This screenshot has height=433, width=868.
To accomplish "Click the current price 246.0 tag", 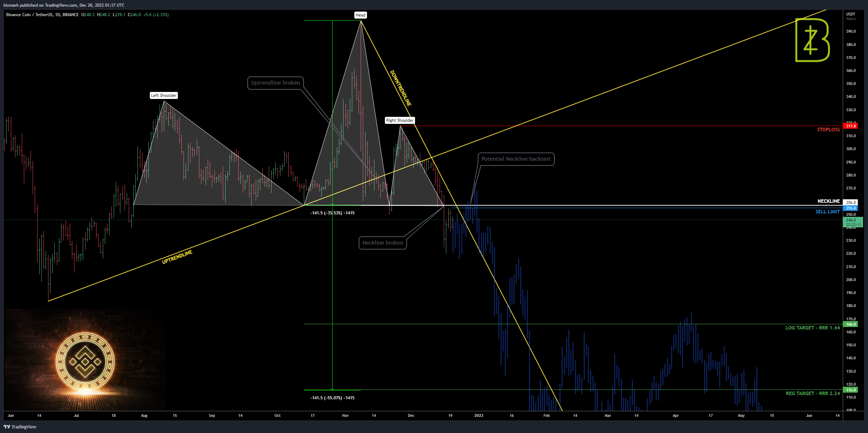I will [x=853, y=222].
